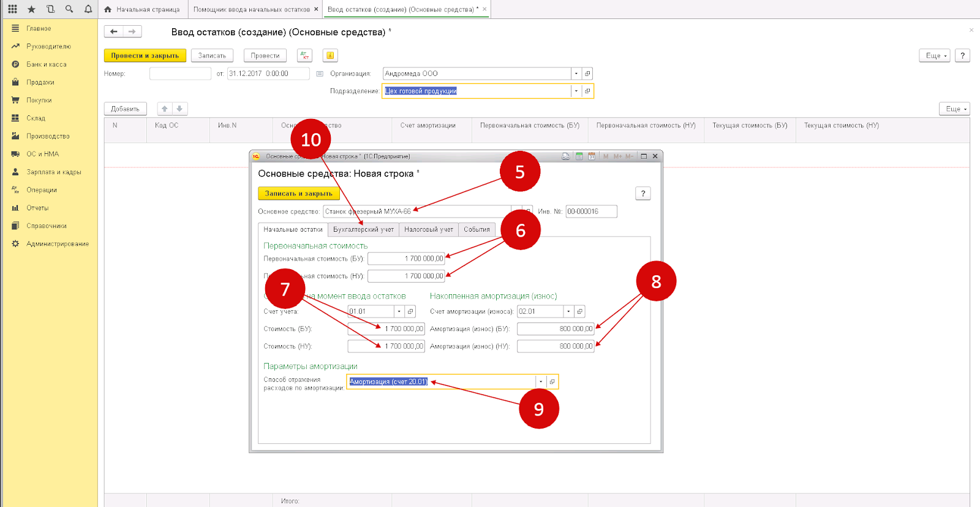This screenshot has height=507, width=980.
Task: Click the Записать и закрыть button
Action: [x=298, y=193]
